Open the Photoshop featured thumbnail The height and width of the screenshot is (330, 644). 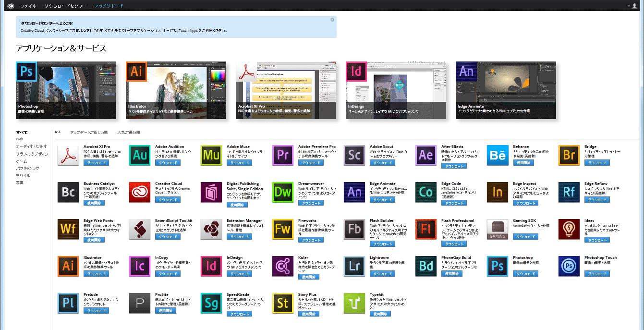(x=66, y=90)
